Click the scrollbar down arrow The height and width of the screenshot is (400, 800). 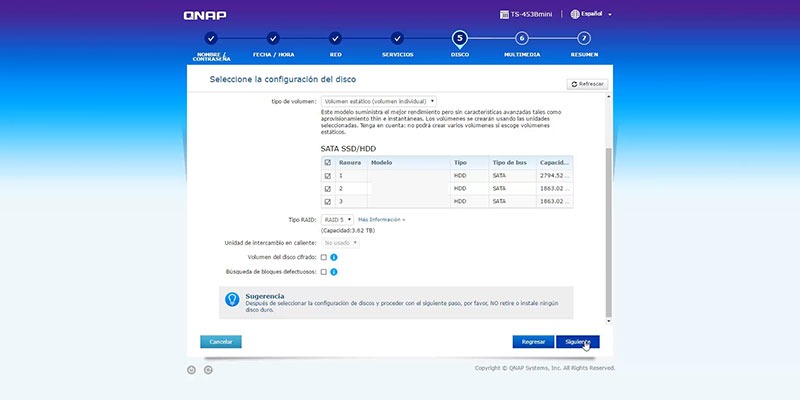[608, 321]
